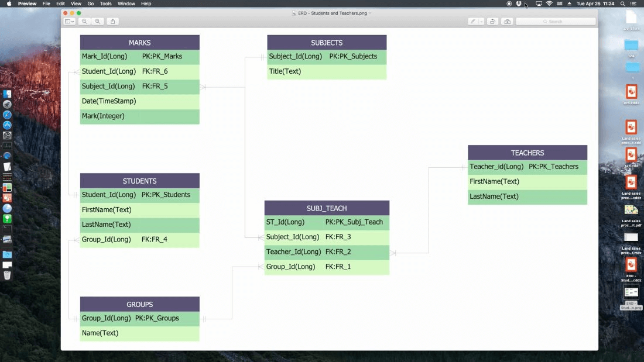Select the Highlight pen tool

[473, 22]
